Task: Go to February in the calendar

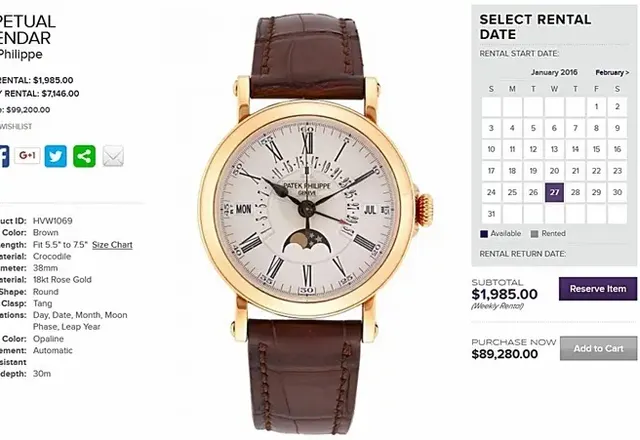Action: pos(612,73)
